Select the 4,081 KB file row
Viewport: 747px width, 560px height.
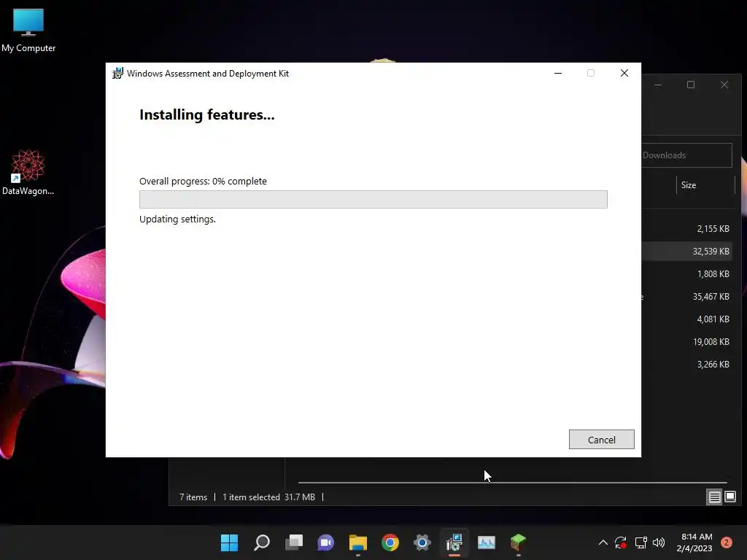point(687,319)
